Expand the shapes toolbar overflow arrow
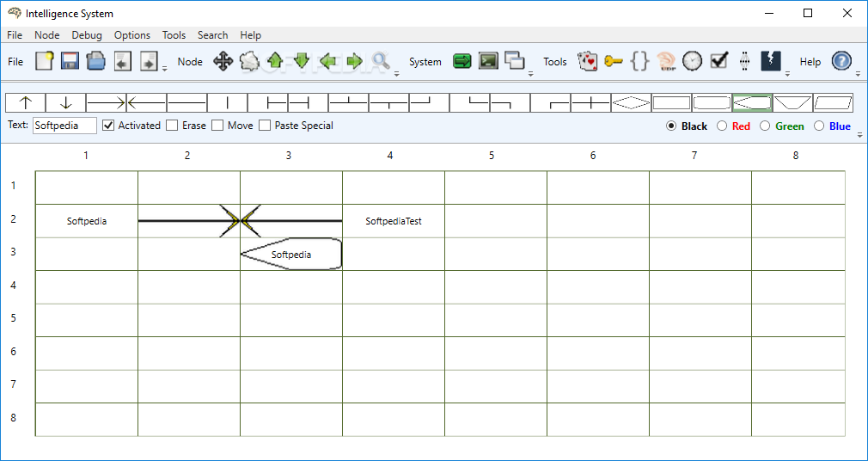The width and height of the screenshot is (868, 461). [859, 135]
